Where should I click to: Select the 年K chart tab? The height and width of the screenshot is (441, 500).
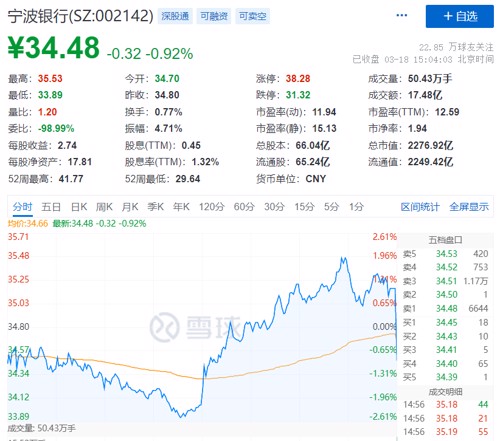tap(181, 207)
